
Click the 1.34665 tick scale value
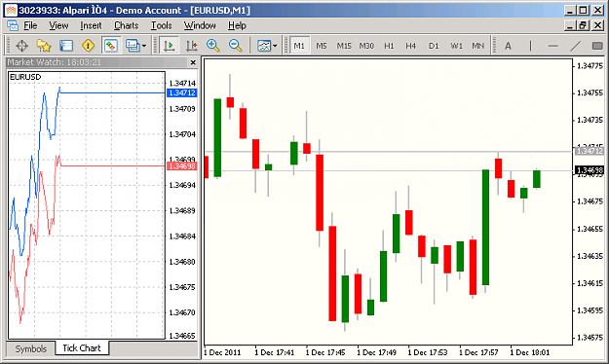click(182, 336)
